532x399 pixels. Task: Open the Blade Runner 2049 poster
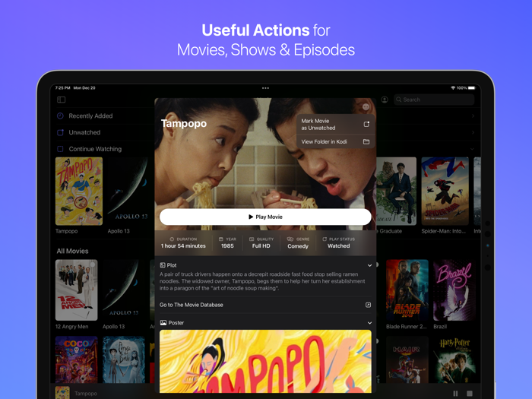point(407,290)
